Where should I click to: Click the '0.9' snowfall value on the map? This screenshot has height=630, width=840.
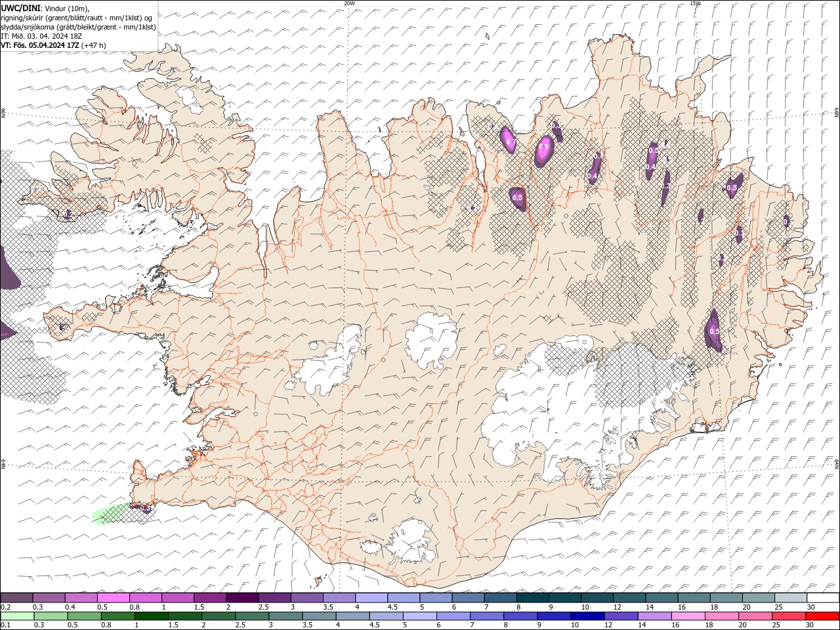tap(543, 147)
